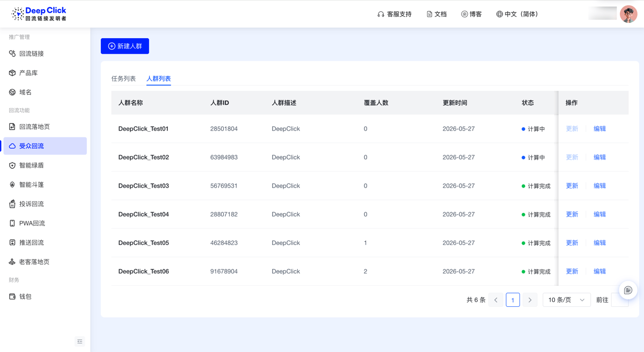
Task: Click 编辑 for DeepClick_Test05
Action: point(599,243)
